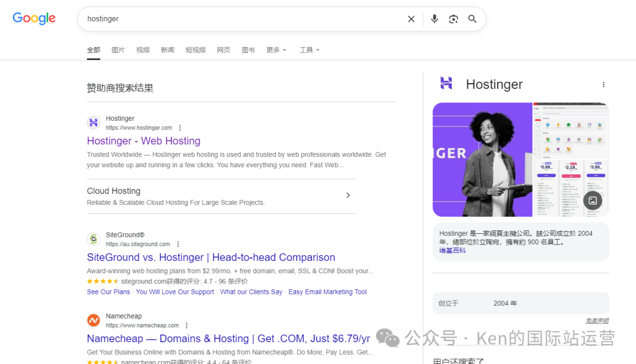
Task: Click https://www.hostinger.com URL text
Action: click(x=139, y=128)
